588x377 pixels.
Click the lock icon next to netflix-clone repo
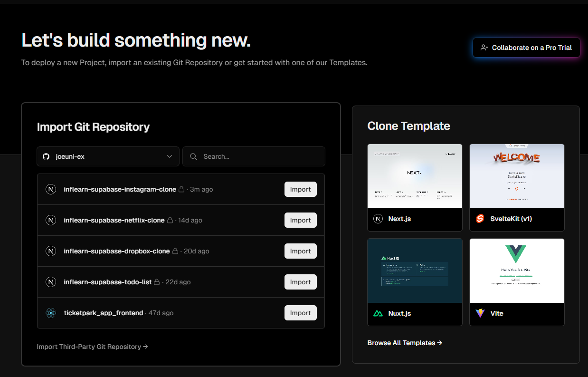tap(170, 220)
